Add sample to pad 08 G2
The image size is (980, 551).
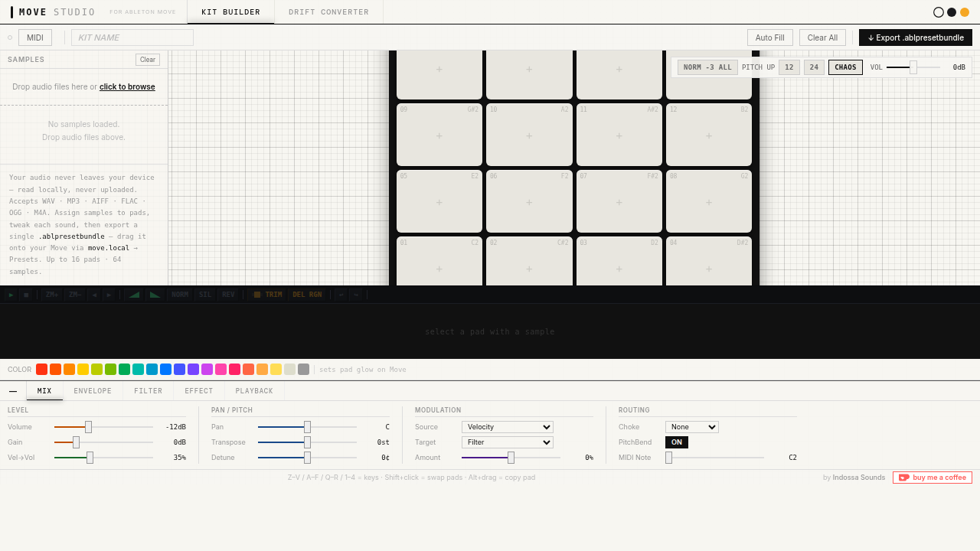pyautogui.click(x=709, y=201)
